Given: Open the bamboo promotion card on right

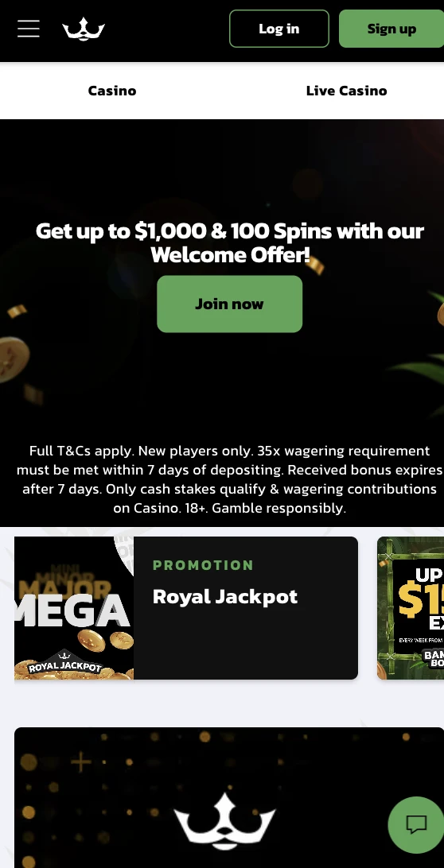Looking at the screenshot, I should tap(411, 608).
